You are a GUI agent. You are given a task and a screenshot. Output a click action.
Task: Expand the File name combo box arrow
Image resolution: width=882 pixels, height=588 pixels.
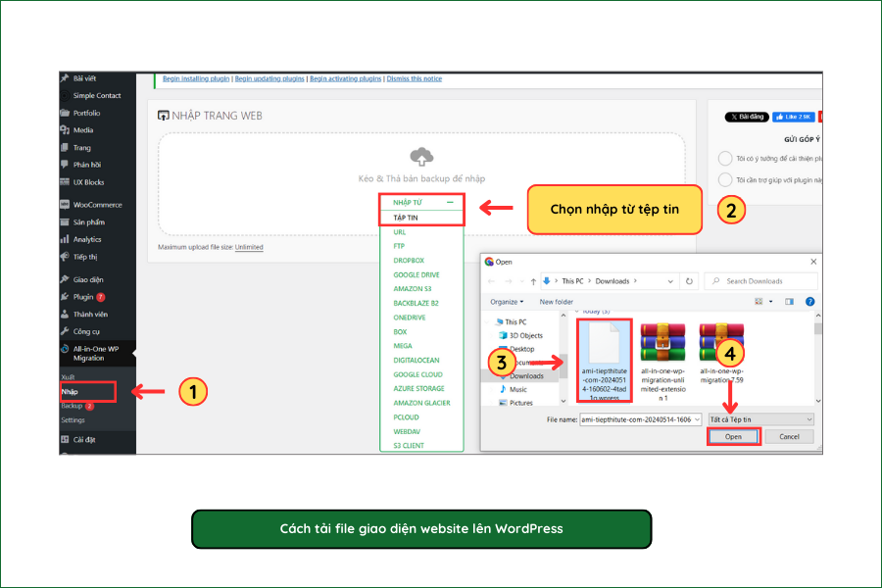697,419
